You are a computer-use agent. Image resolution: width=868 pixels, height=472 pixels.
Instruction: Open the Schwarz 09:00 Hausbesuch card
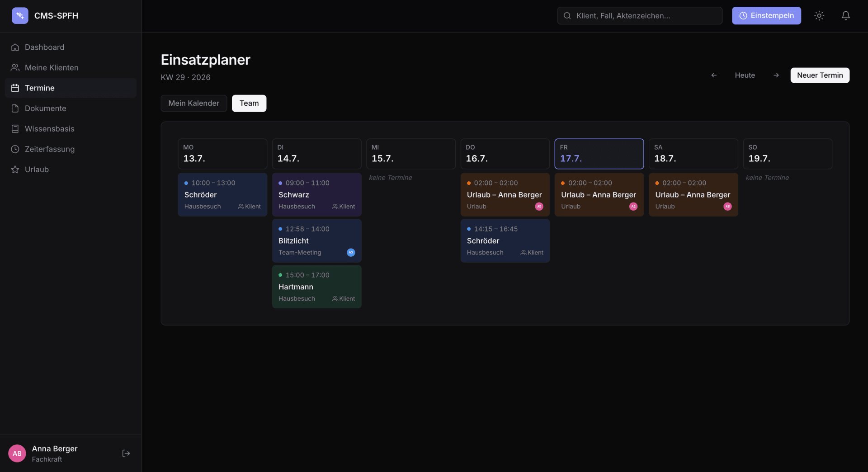[316, 194]
